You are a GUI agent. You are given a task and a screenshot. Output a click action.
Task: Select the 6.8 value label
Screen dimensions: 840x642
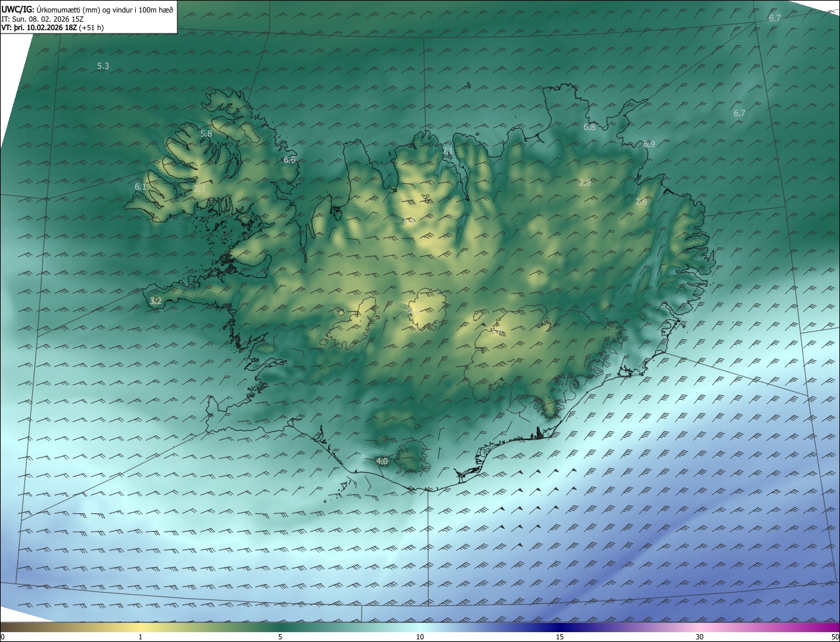[x=589, y=127]
